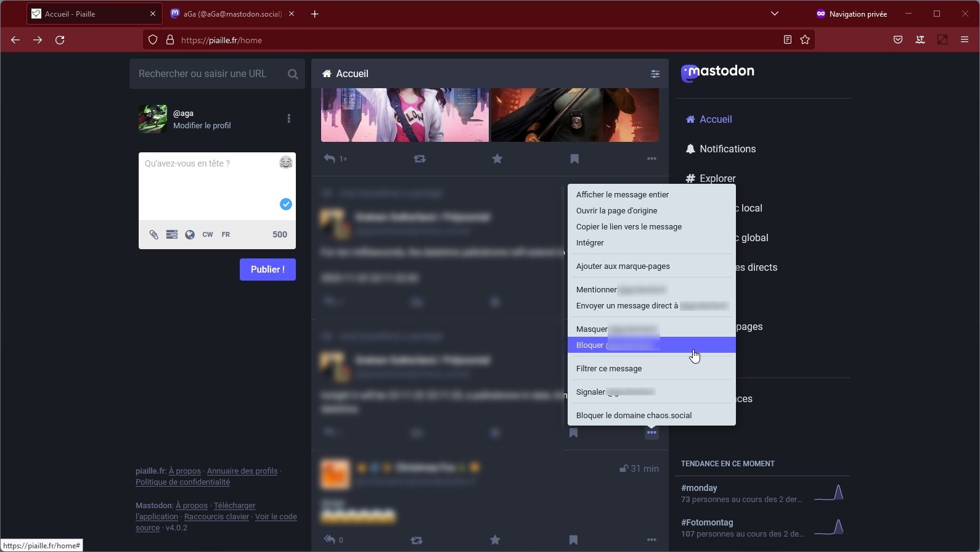Open the FR language selector

(226, 234)
